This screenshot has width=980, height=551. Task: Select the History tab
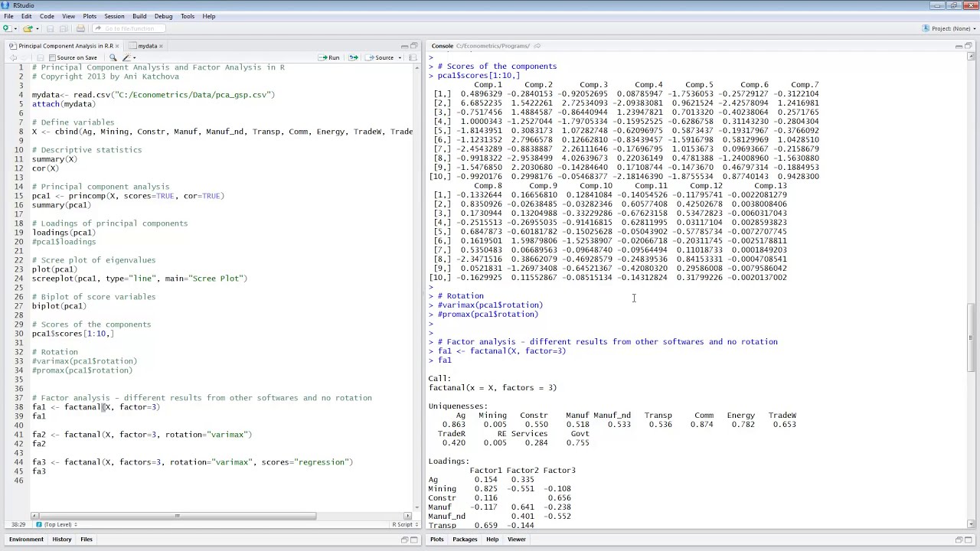point(62,540)
